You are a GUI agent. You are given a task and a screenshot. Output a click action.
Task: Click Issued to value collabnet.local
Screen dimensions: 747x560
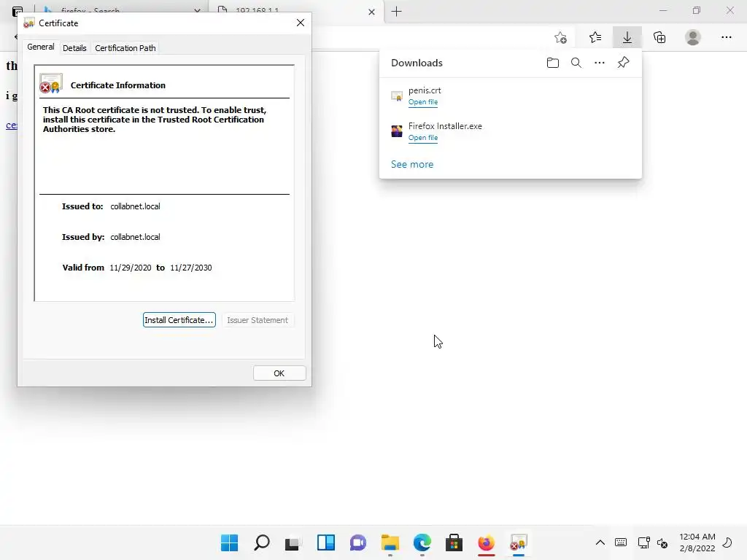(x=135, y=206)
